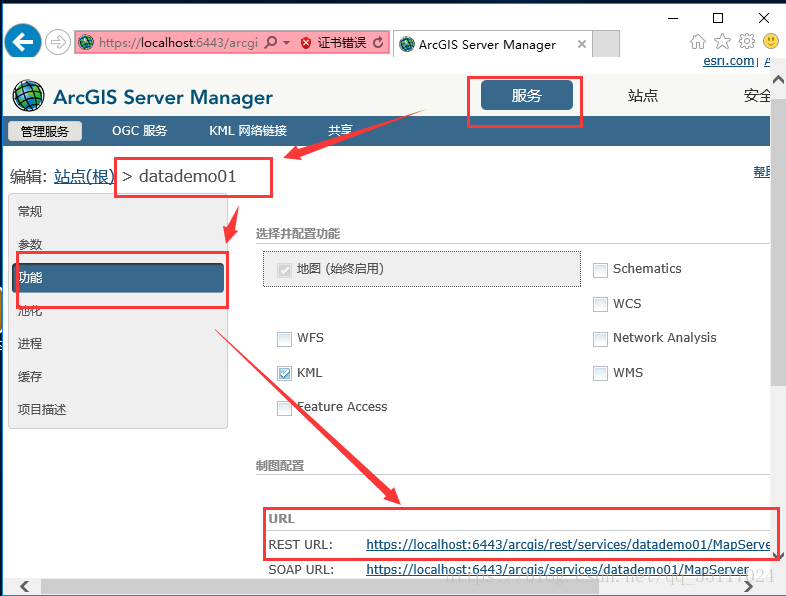Image resolution: width=786 pixels, height=596 pixels.
Task: Click the search magnifier in address bar
Action: [271, 42]
